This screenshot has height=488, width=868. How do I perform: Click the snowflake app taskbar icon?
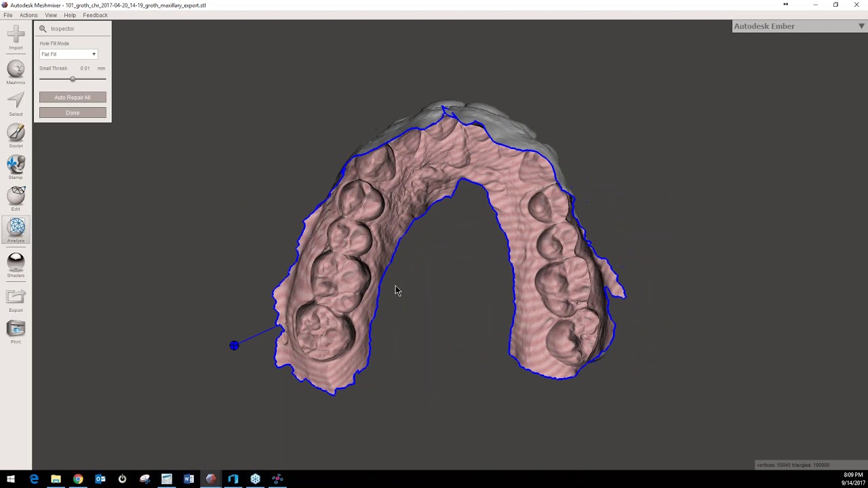pyautogui.click(x=255, y=479)
